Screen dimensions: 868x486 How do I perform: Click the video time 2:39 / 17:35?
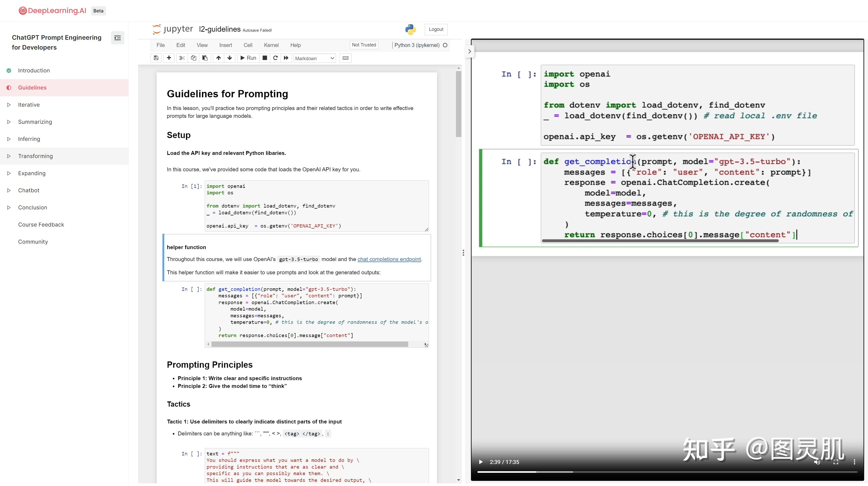[504, 462]
